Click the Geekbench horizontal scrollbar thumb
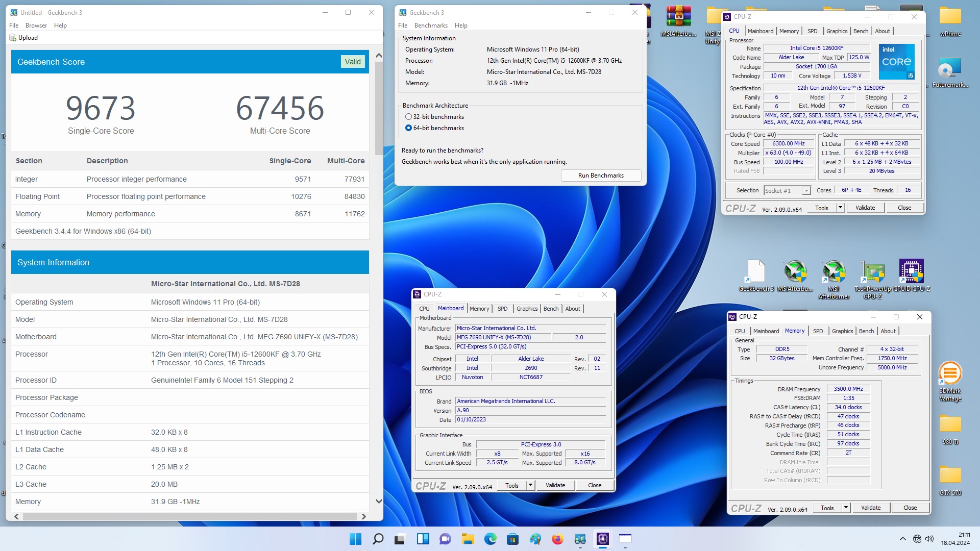The height and width of the screenshot is (551, 980). point(189,516)
